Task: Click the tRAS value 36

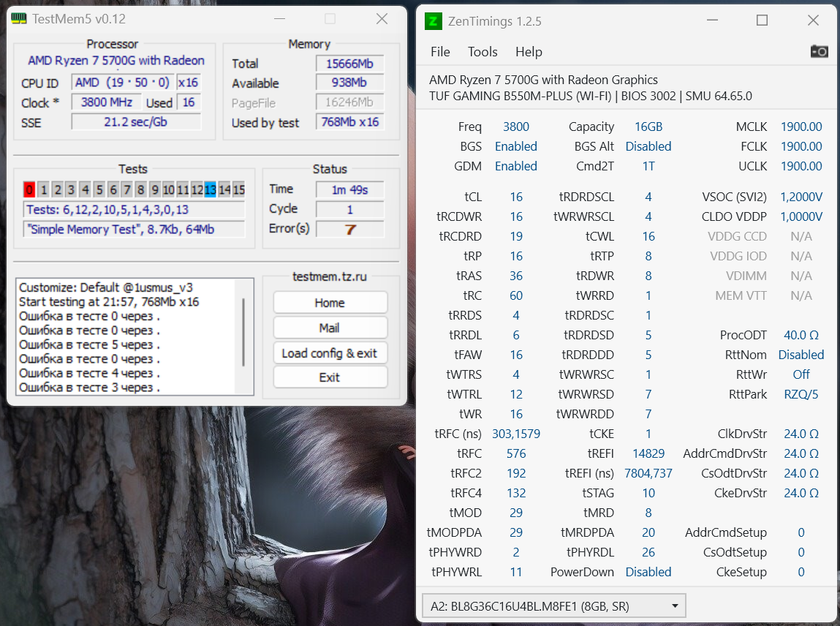Action: 516,276
